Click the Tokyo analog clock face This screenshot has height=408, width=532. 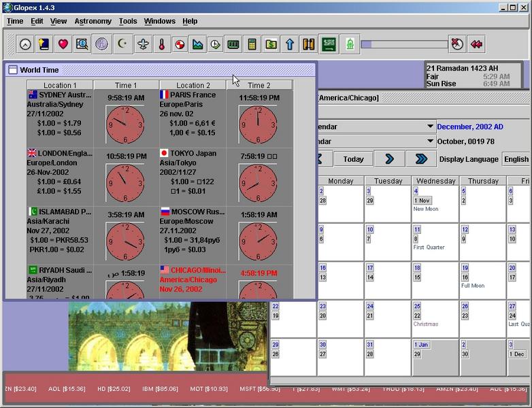(x=258, y=183)
